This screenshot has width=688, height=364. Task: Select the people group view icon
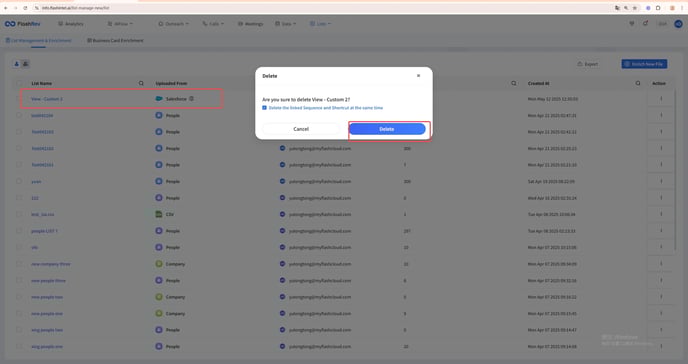point(25,64)
